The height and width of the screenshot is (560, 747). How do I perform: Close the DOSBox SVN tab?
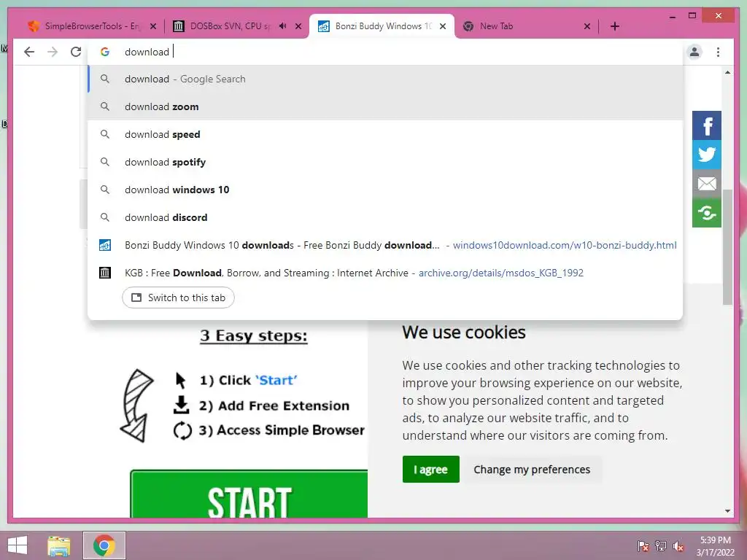(x=298, y=26)
